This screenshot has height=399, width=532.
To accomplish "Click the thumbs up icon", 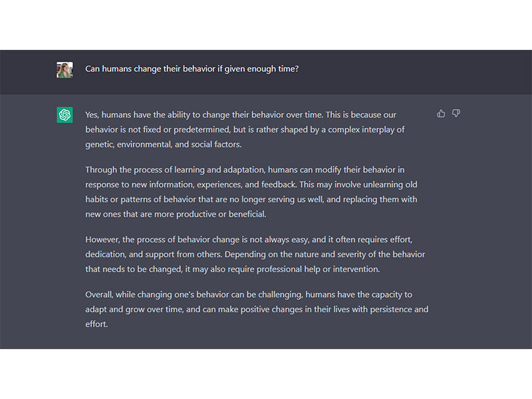I will click(441, 113).
